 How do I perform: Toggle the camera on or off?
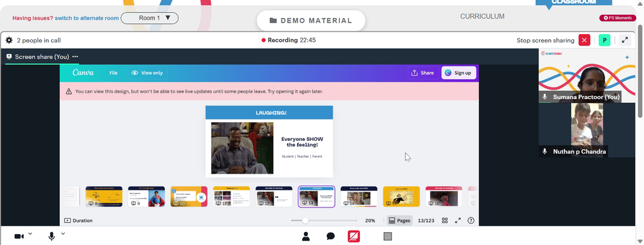click(x=19, y=237)
